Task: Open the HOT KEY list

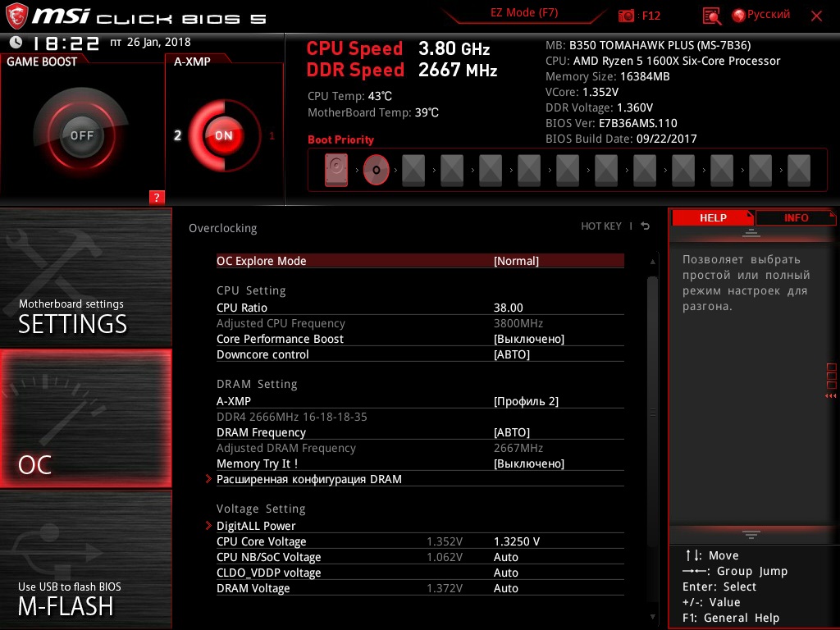Action: (x=601, y=226)
